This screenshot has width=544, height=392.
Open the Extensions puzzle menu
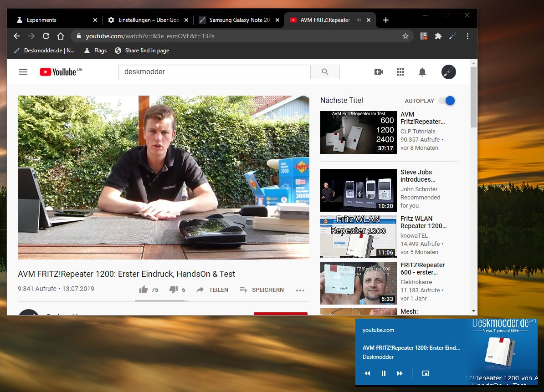coord(438,36)
